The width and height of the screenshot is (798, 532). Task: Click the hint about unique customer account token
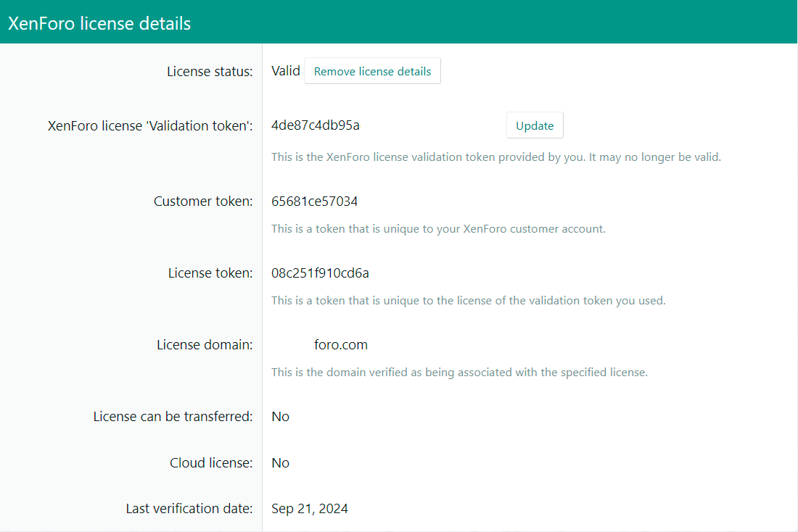(x=438, y=229)
